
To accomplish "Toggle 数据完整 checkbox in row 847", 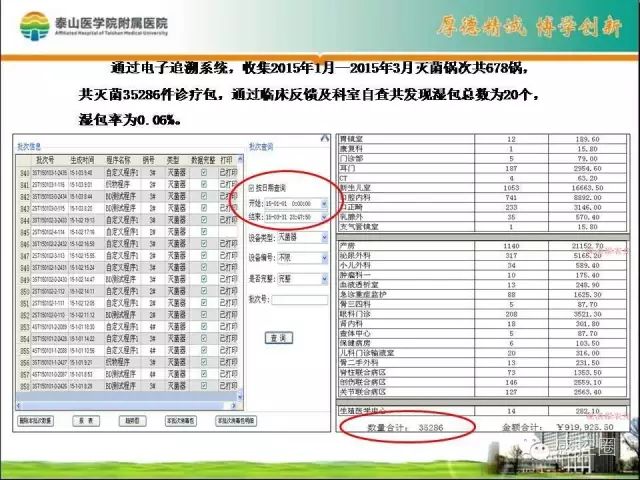I will [204, 256].
